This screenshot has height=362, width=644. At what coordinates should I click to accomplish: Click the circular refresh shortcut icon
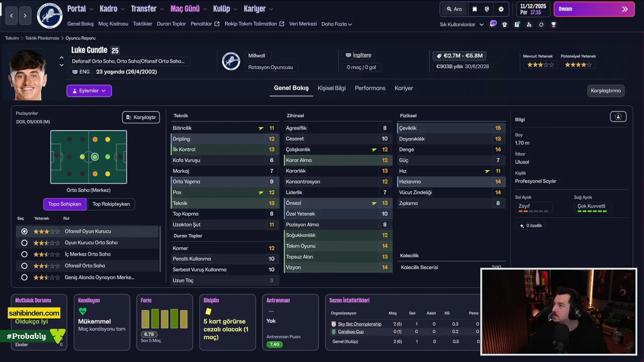(541, 24)
